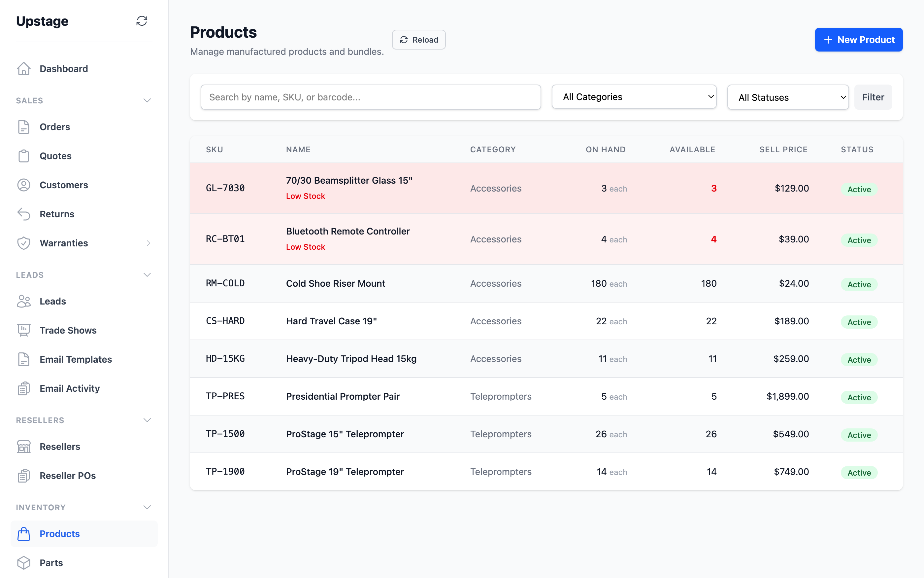This screenshot has width=924, height=578.
Task: Expand the Warranties submenu arrow
Action: point(148,243)
